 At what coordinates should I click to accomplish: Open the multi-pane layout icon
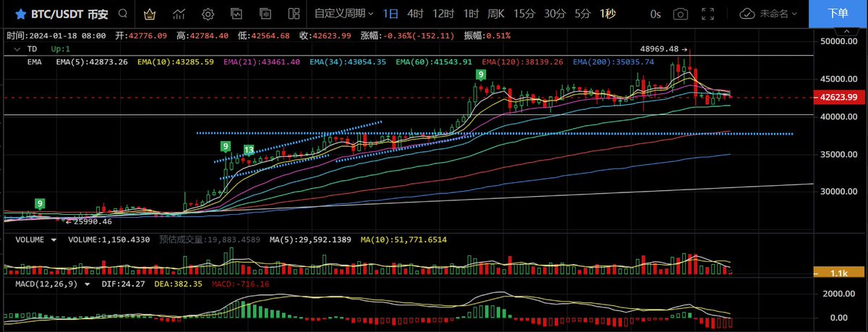(294, 14)
